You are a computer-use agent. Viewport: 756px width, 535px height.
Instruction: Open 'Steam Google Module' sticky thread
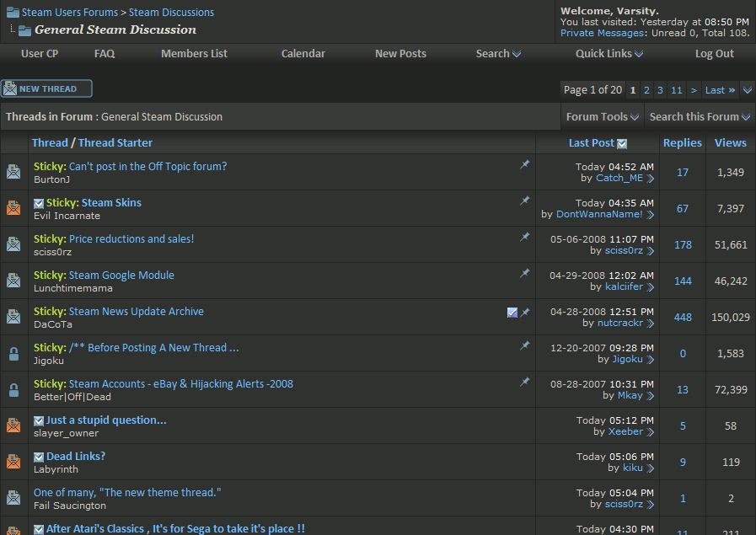pos(121,276)
